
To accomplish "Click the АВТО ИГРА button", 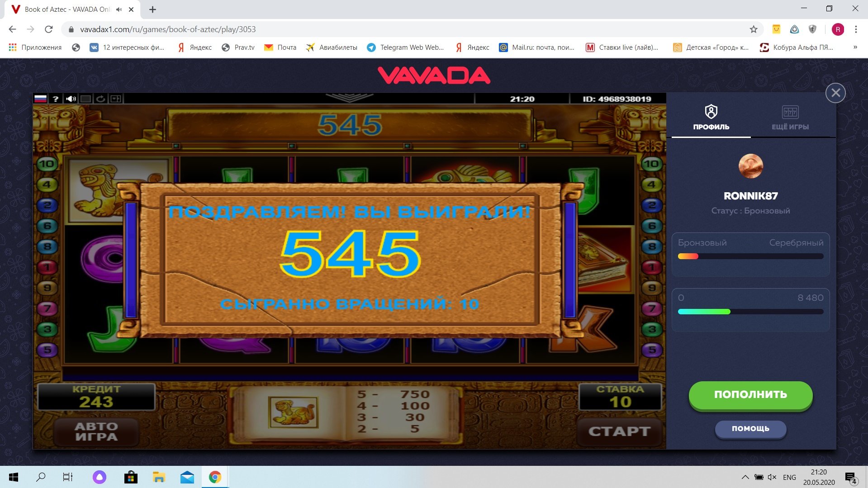I will coord(96,432).
